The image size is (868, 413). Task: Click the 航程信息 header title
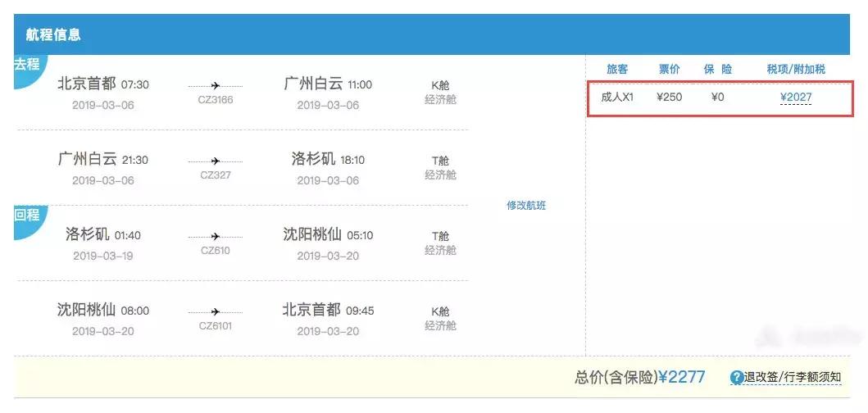pyautogui.click(x=53, y=34)
